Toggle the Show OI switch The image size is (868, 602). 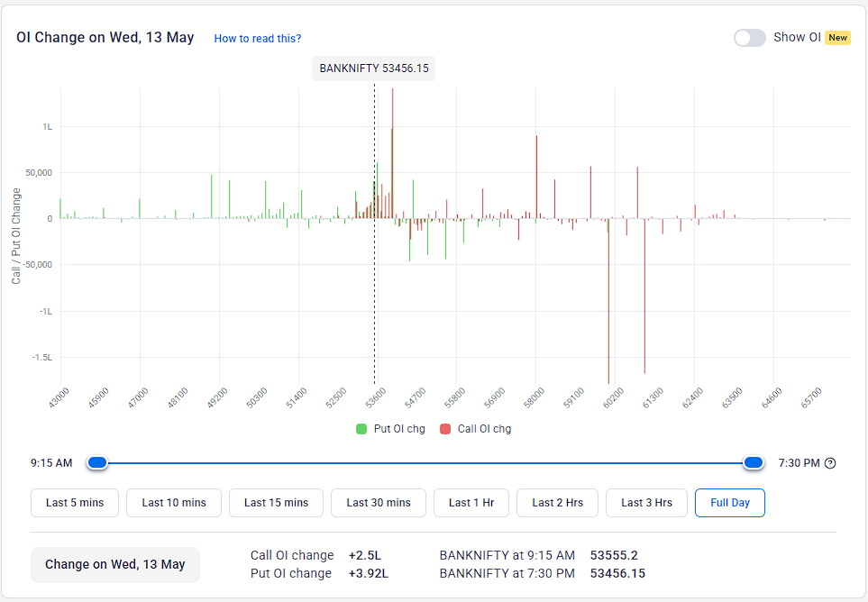pyautogui.click(x=750, y=38)
